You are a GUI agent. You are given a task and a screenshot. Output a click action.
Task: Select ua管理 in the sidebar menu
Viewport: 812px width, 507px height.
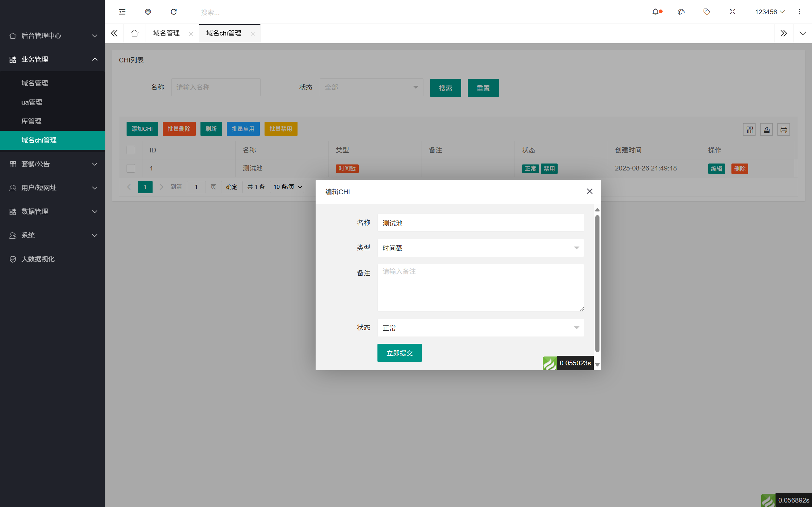tap(31, 102)
